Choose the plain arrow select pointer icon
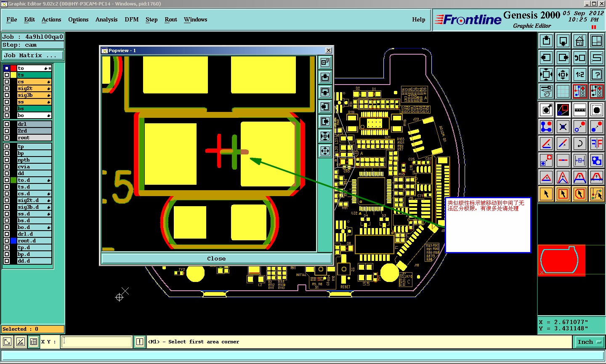The width and height of the screenshot is (606, 364). click(x=546, y=194)
